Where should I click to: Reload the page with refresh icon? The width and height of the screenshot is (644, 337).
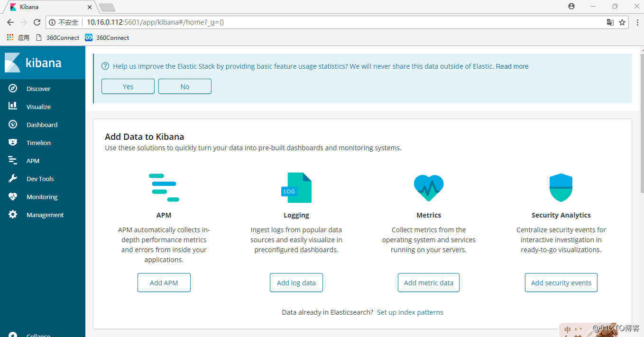click(37, 22)
